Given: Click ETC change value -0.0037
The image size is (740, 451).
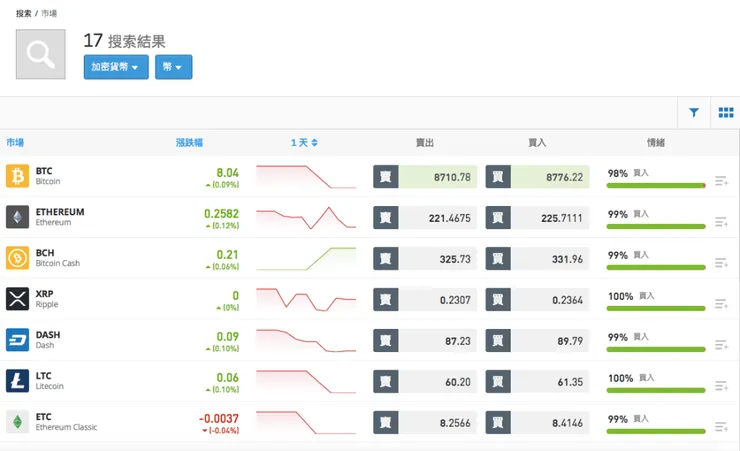Looking at the screenshot, I should (219, 418).
